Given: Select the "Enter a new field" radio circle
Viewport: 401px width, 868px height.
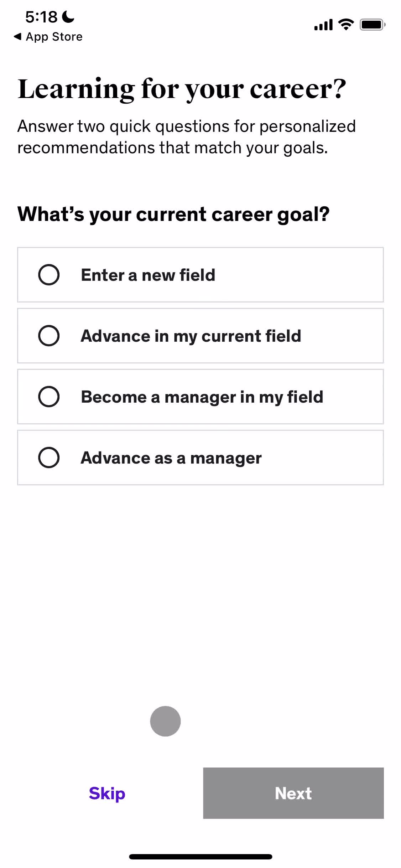Looking at the screenshot, I should click(x=49, y=275).
